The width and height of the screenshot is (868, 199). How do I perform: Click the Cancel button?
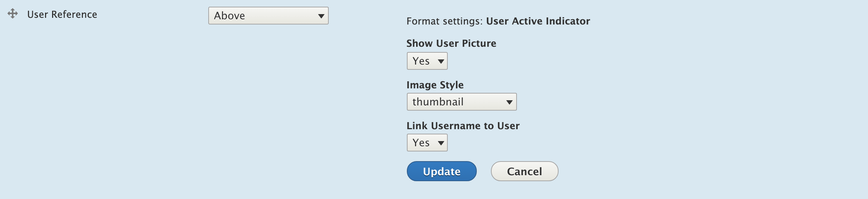[525, 171]
